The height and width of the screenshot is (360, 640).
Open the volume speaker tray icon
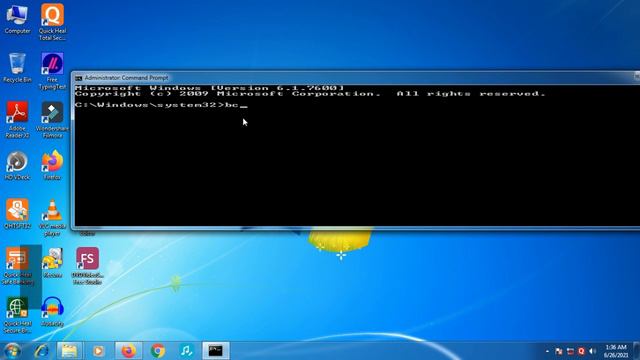click(593, 351)
